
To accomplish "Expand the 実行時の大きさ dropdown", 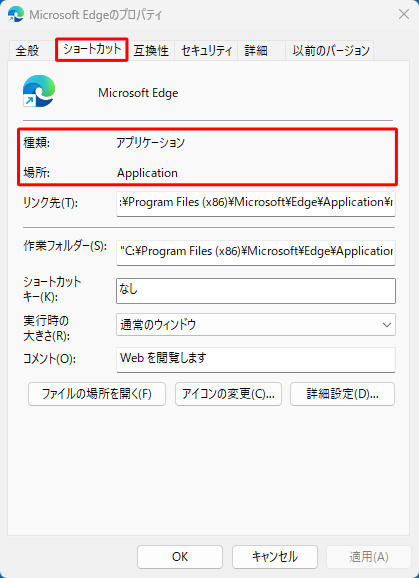I will pyautogui.click(x=256, y=324).
